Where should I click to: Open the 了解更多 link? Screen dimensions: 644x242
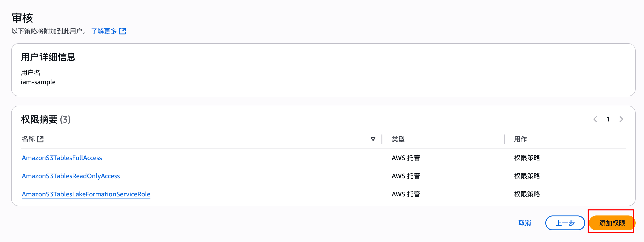coord(104,31)
